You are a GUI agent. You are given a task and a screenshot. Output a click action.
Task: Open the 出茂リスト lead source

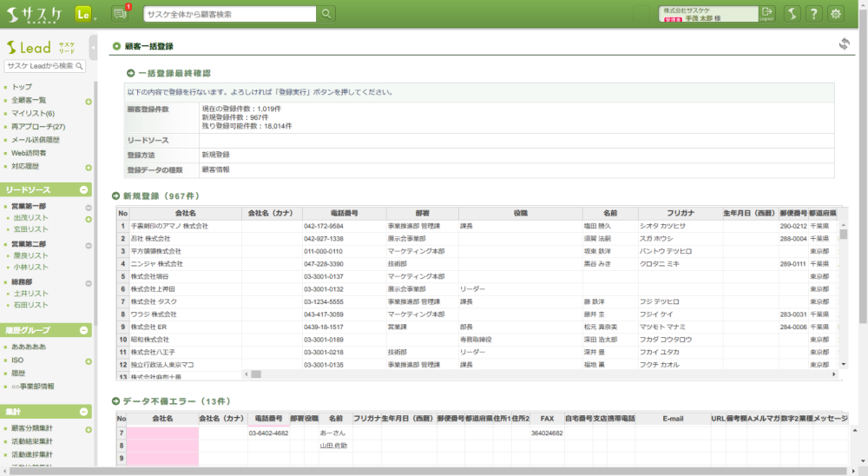pyautogui.click(x=30, y=218)
